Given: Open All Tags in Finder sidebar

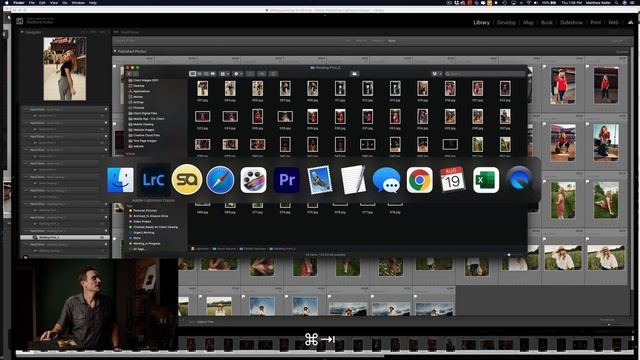Looking at the screenshot, I should [x=139, y=249].
